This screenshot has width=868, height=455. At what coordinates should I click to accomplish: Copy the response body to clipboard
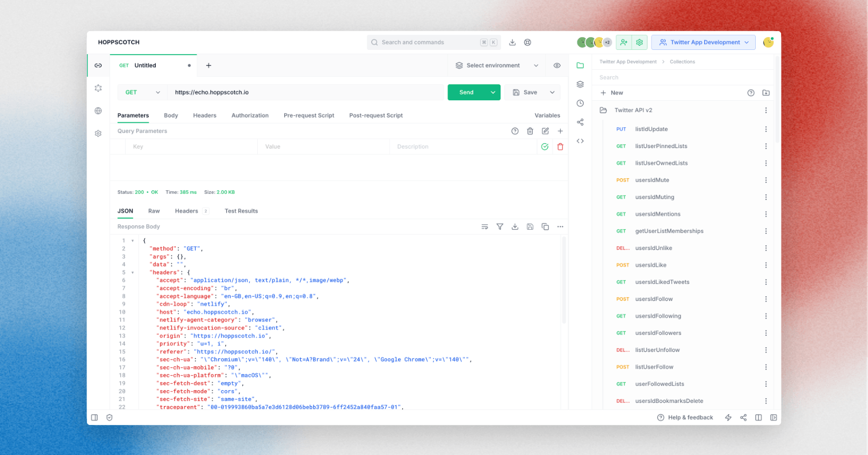pyautogui.click(x=545, y=227)
